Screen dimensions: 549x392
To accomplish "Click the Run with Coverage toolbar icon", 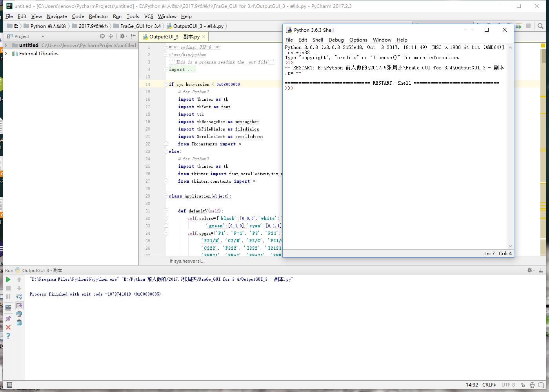I will pyautogui.click(x=519, y=26).
